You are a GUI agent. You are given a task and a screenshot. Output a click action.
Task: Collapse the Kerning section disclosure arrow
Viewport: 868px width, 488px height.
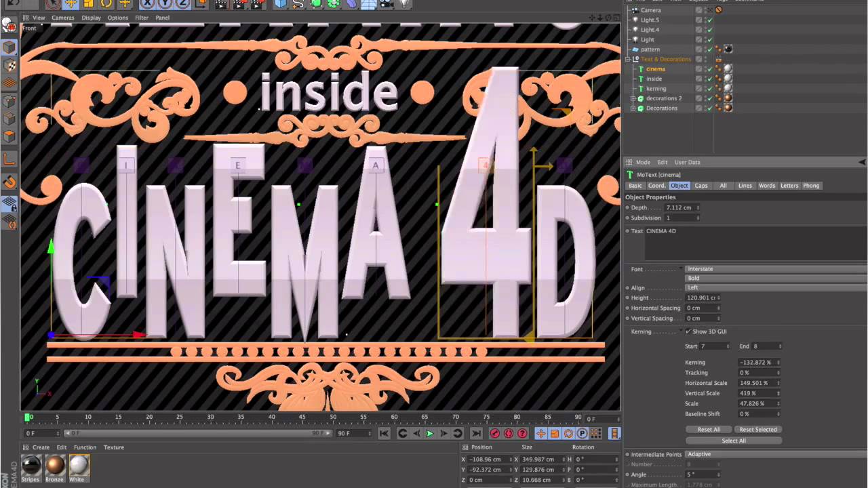point(681,331)
